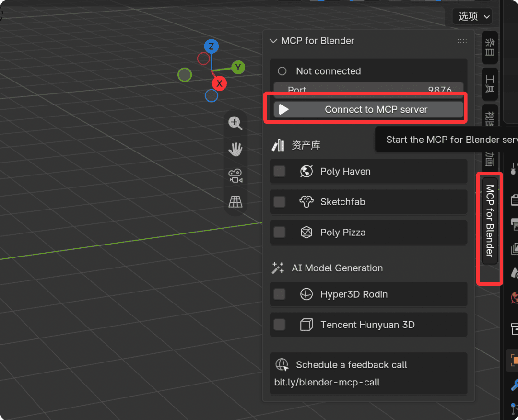Switch perspective/orthographic grid icon

[235, 202]
